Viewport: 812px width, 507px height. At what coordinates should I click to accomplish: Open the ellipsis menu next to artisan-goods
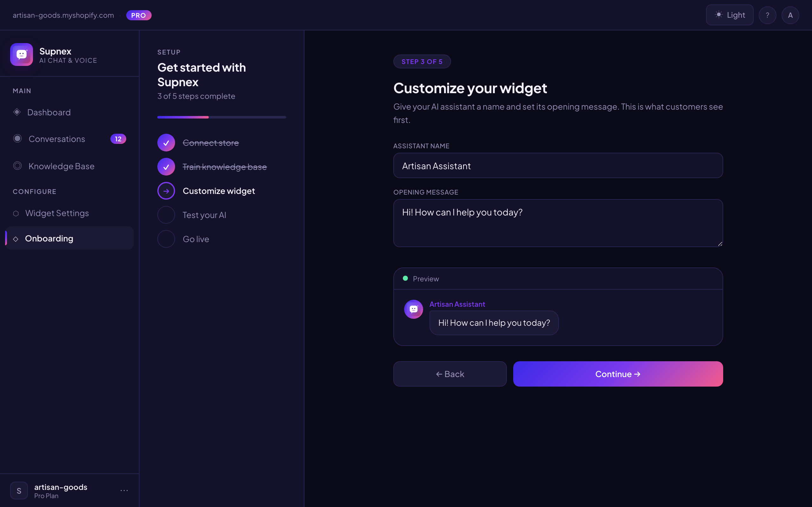point(124,490)
